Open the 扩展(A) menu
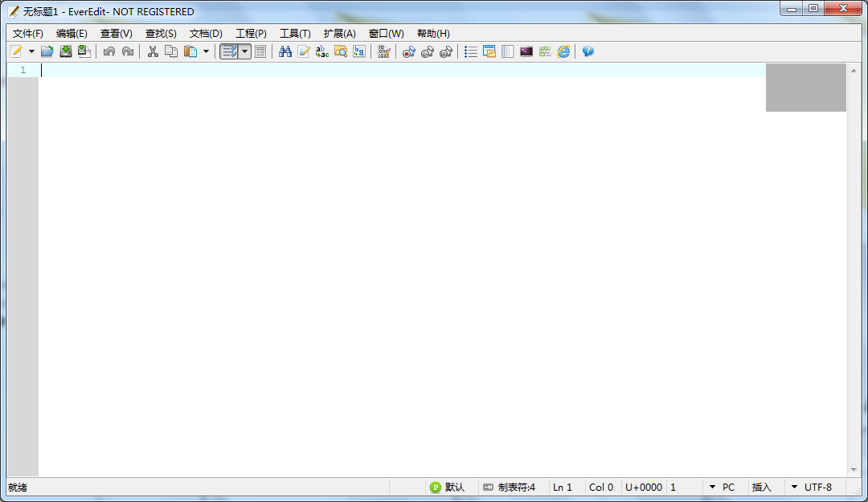Screen dimensions: 868x502 (x=339, y=33)
